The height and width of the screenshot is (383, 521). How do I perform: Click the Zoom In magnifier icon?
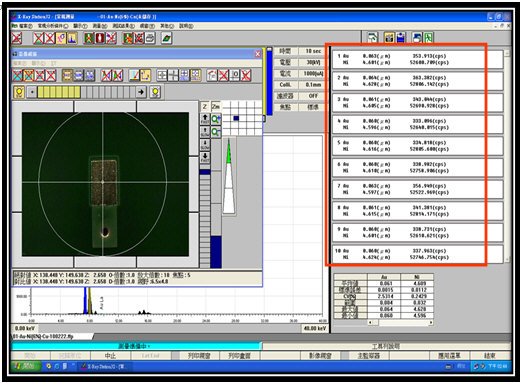pos(216,119)
